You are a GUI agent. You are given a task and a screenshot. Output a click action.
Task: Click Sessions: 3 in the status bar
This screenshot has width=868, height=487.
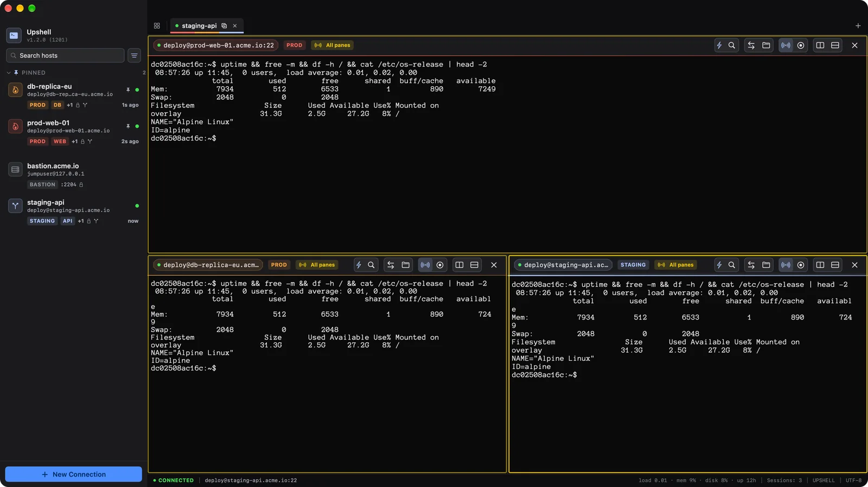784,480
